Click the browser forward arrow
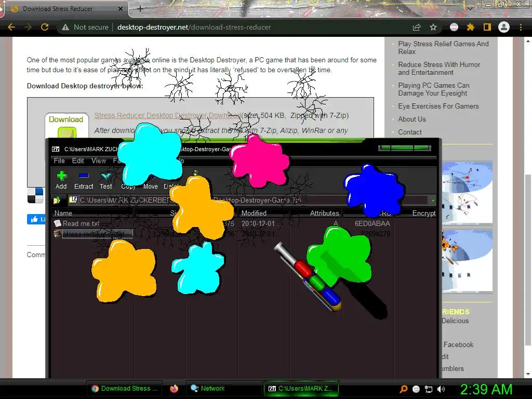Screen dimensions: 532x399 [28, 27]
